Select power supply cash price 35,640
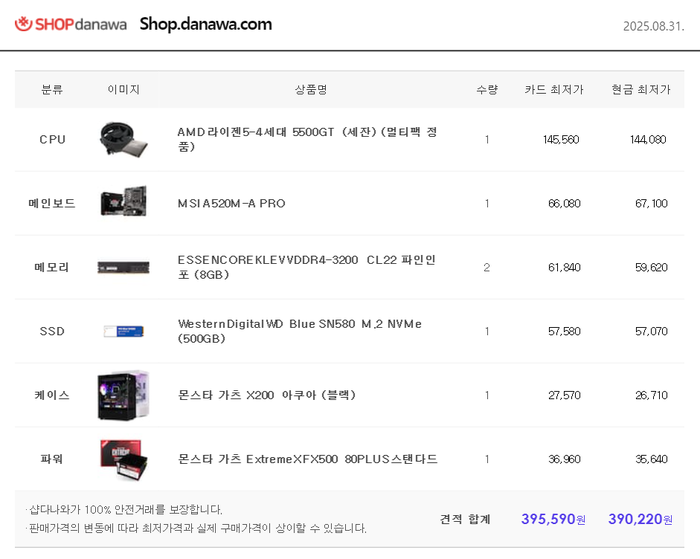This screenshot has width=700, height=559. [651, 459]
